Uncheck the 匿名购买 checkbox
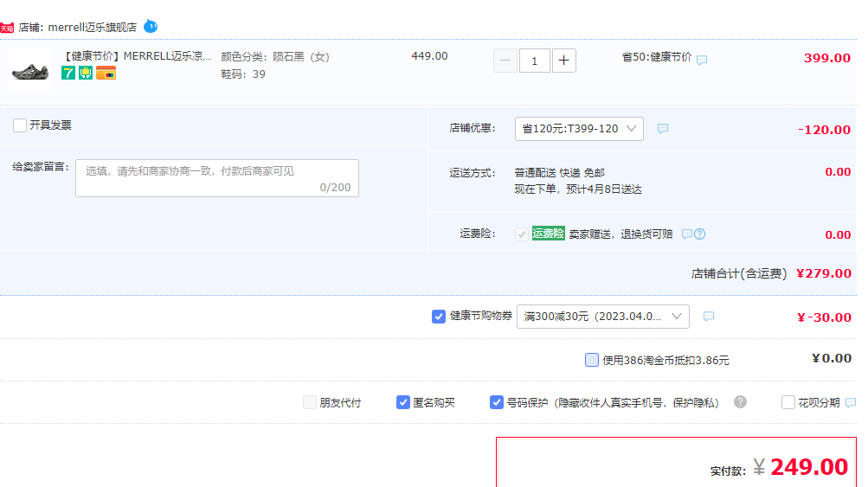The width and height of the screenshot is (868, 487). pos(403,402)
